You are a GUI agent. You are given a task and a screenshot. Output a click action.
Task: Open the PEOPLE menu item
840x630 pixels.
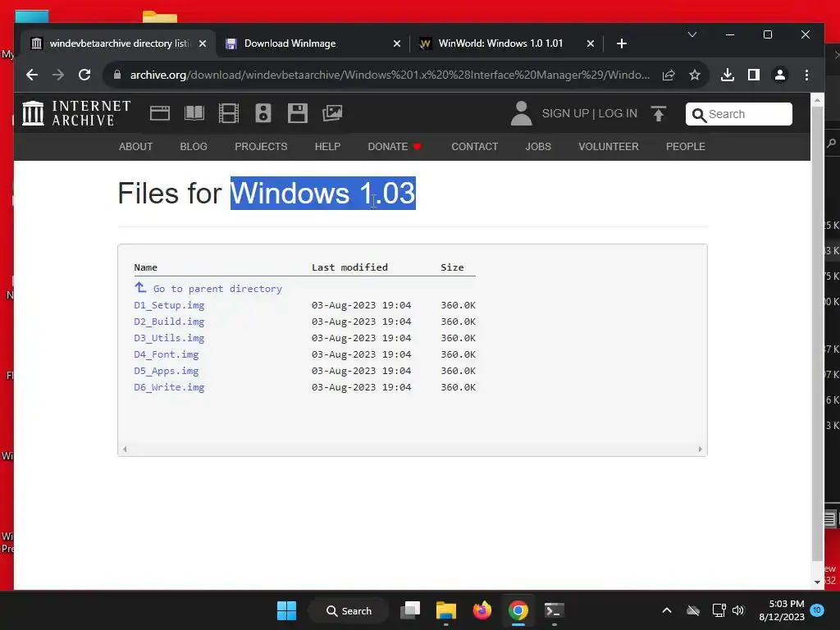point(685,147)
